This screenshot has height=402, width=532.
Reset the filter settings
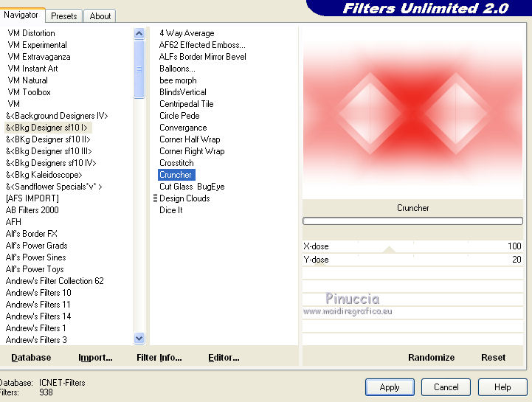pyautogui.click(x=494, y=358)
